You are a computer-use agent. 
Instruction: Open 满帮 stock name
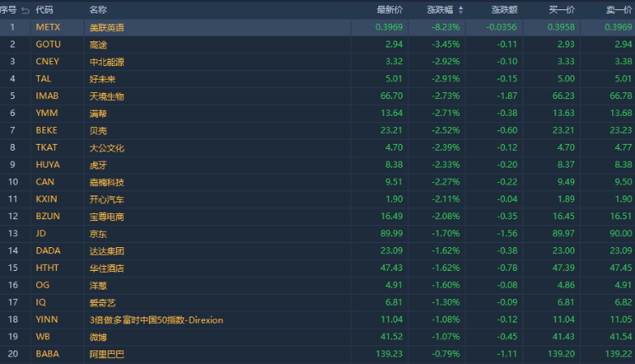(98, 113)
